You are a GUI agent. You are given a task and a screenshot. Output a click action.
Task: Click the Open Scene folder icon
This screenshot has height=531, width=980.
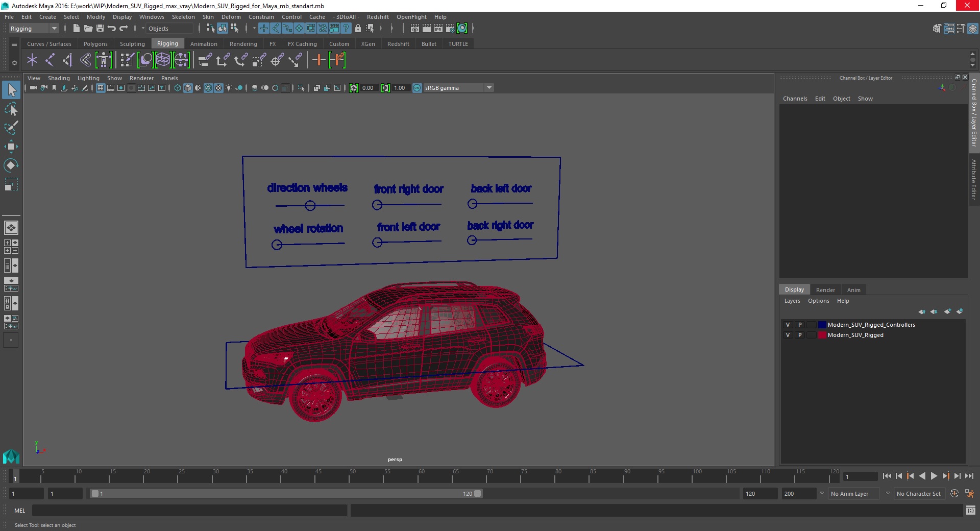pos(88,29)
